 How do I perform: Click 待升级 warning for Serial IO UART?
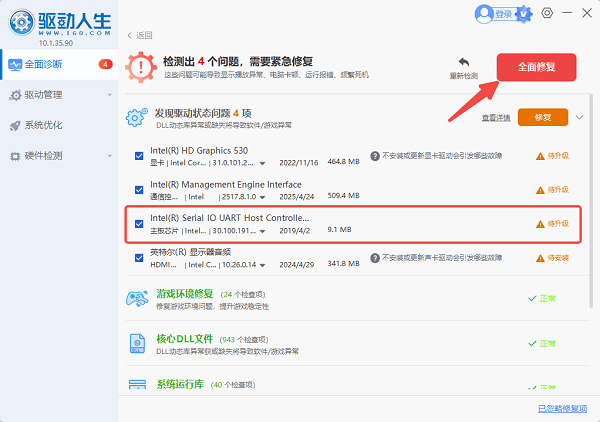pyautogui.click(x=552, y=224)
